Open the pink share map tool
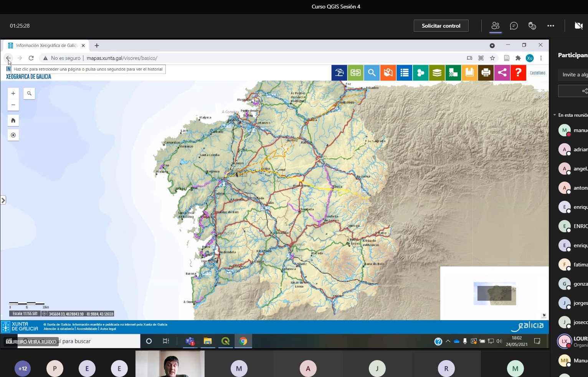Screen dimensions: 588x377 point(502,73)
